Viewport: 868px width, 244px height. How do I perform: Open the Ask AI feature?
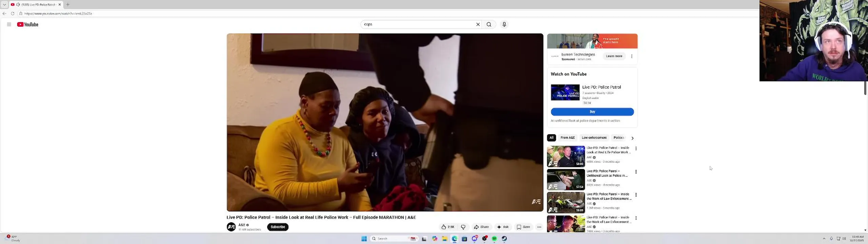point(503,227)
